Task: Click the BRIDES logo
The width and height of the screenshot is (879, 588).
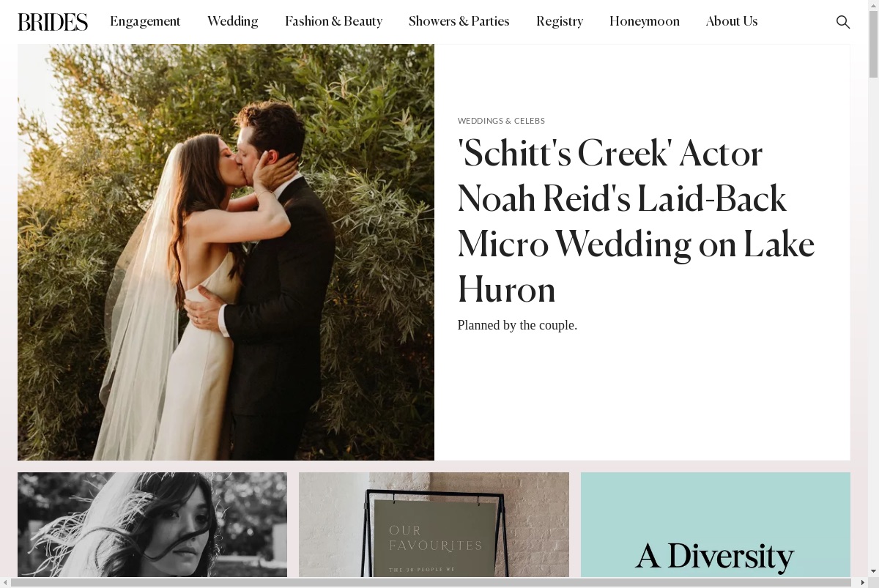Action: coord(53,22)
